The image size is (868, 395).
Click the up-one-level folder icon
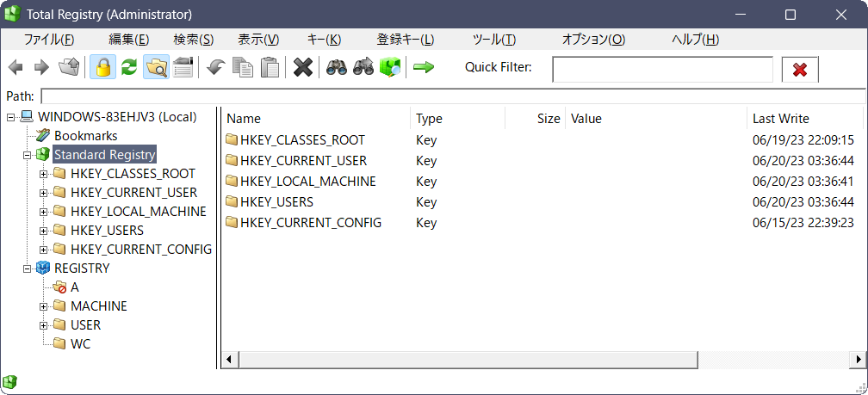pos(69,67)
